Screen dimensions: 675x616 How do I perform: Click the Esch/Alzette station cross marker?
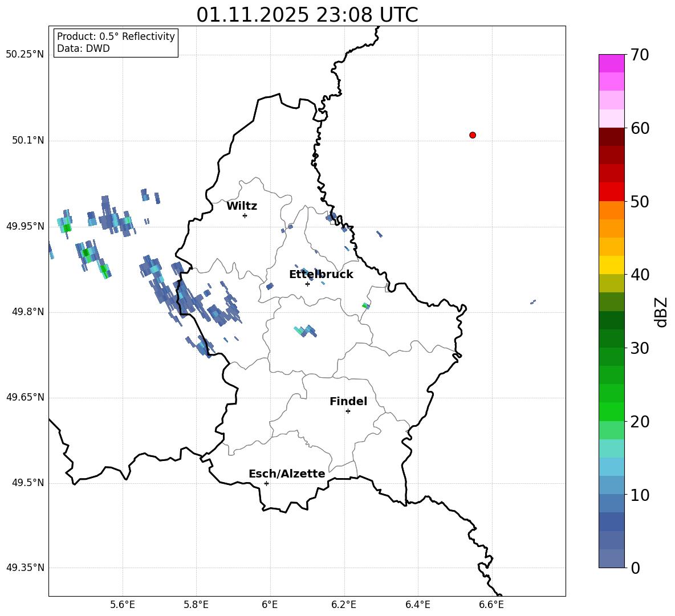point(266,483)
